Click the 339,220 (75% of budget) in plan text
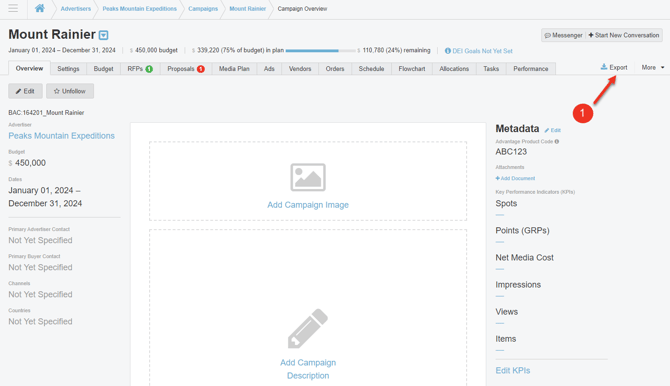670x386 pixels. pos(240,50)
